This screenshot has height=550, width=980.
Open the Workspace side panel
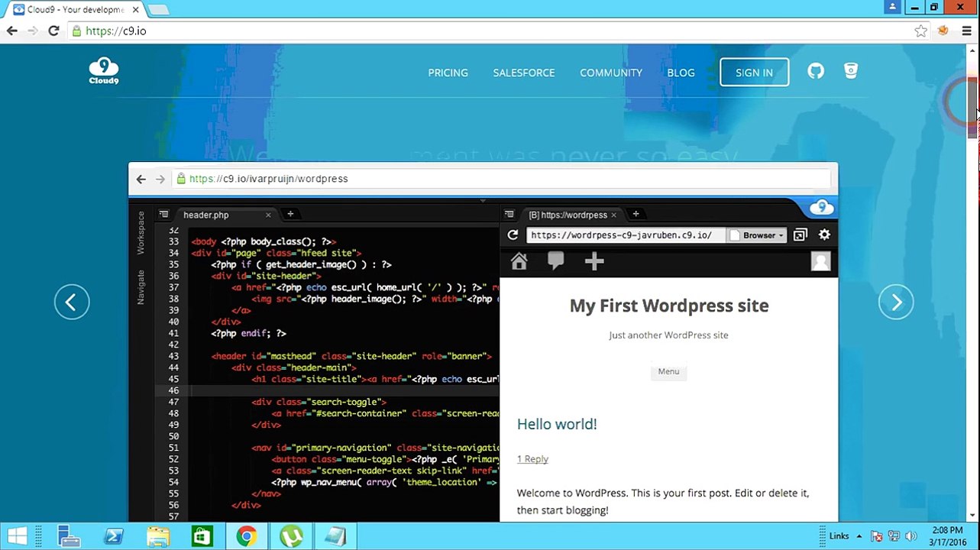pyautogui.click(x=141, y=233)
